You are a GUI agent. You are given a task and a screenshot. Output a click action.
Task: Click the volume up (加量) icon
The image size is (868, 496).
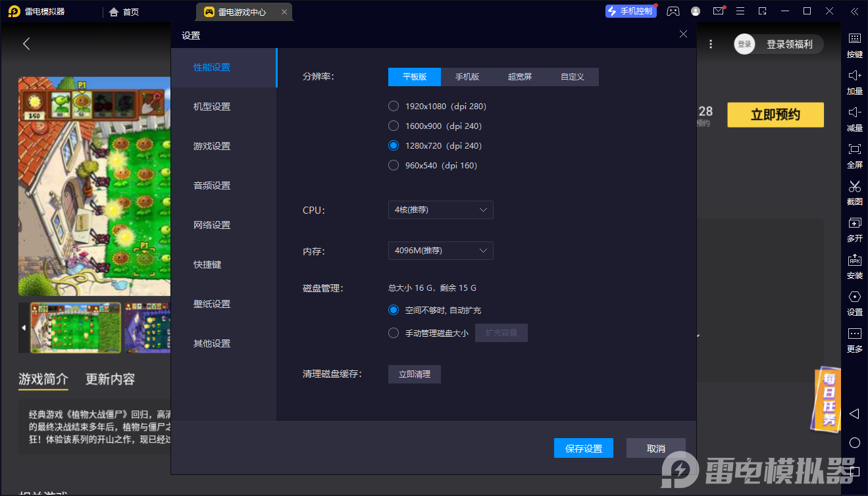(x=854, y=76)
